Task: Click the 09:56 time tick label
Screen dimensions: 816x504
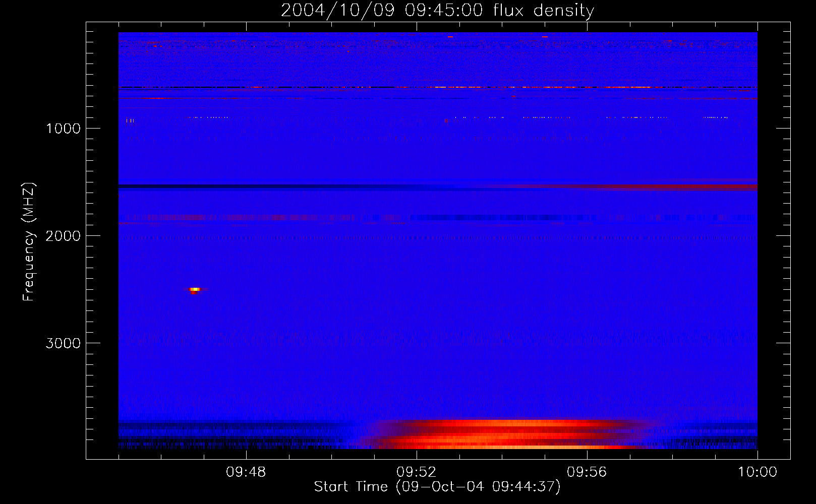Action: pos(587,472)
